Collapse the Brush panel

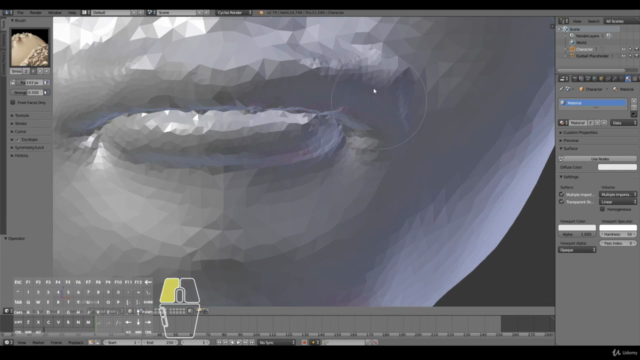click(19, 20)
